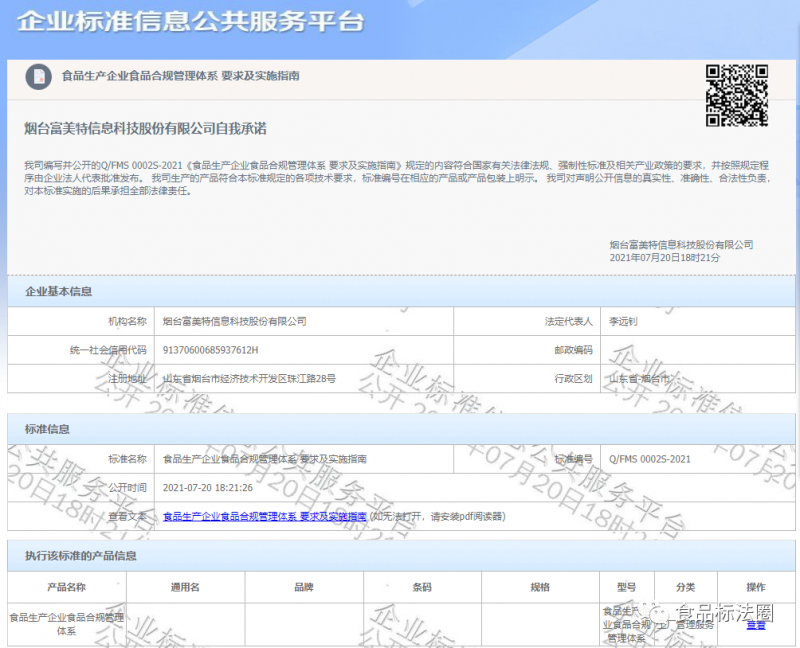The width and height of the screenshot is (800, 648).
Task: Click the 产品名称 column header
Action: click(x=67, y=587)
